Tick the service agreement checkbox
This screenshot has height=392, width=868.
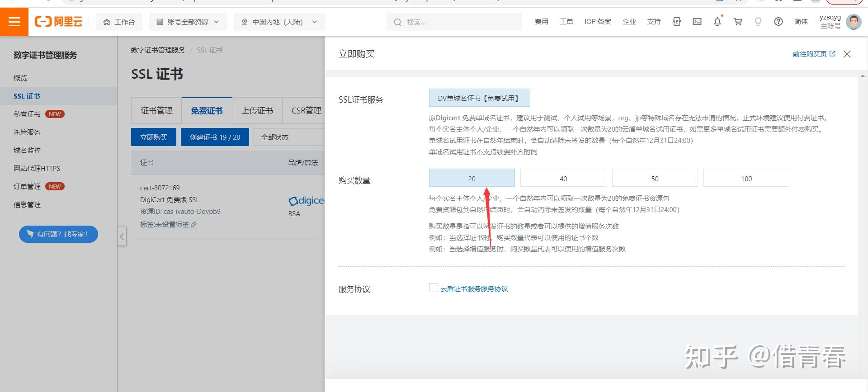click(x=433, y=288)
